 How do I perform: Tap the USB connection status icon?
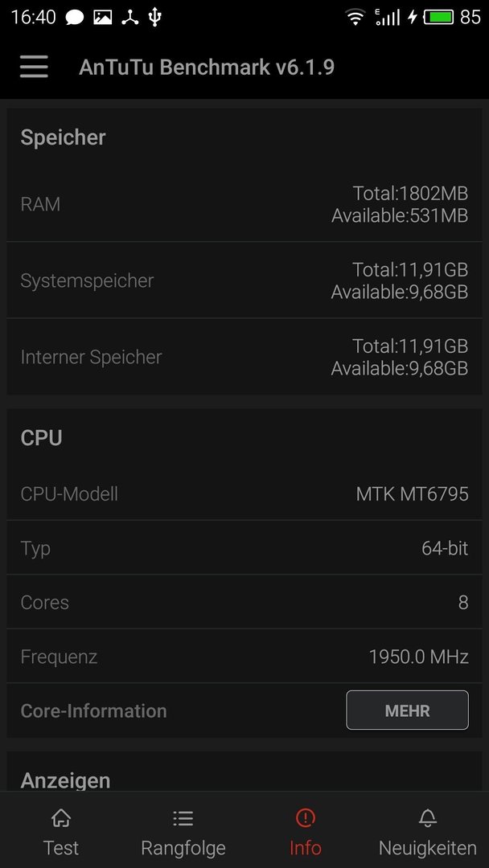tap(154, 17)
